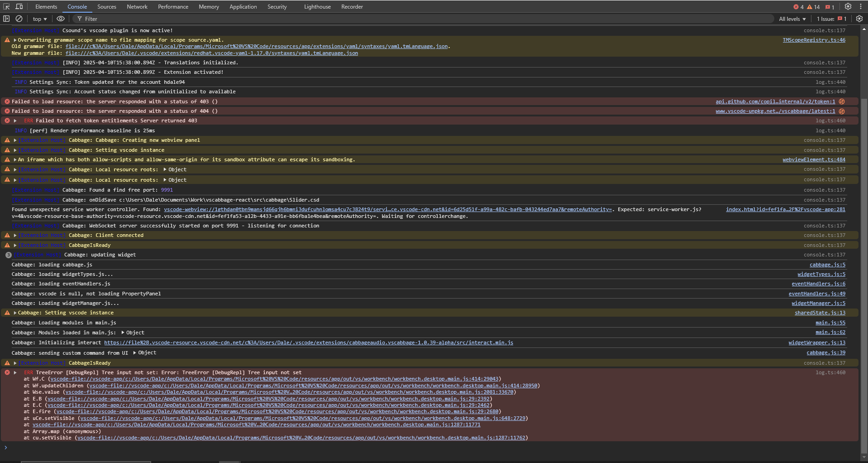Open the eventHandlers.js:49 source link
This screenshot has height=463, width=868.
click(x=817, y=294)
